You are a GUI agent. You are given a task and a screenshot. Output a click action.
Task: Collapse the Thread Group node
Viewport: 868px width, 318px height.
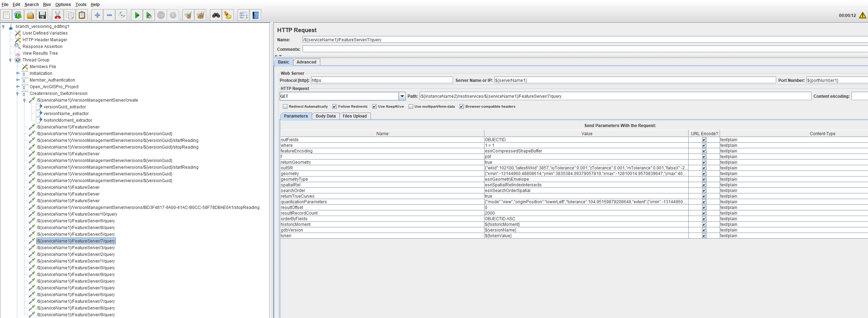click(10, 60)
